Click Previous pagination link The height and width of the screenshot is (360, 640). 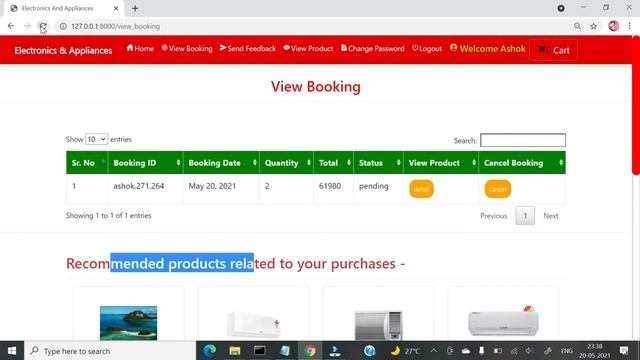tap(493, 216)
